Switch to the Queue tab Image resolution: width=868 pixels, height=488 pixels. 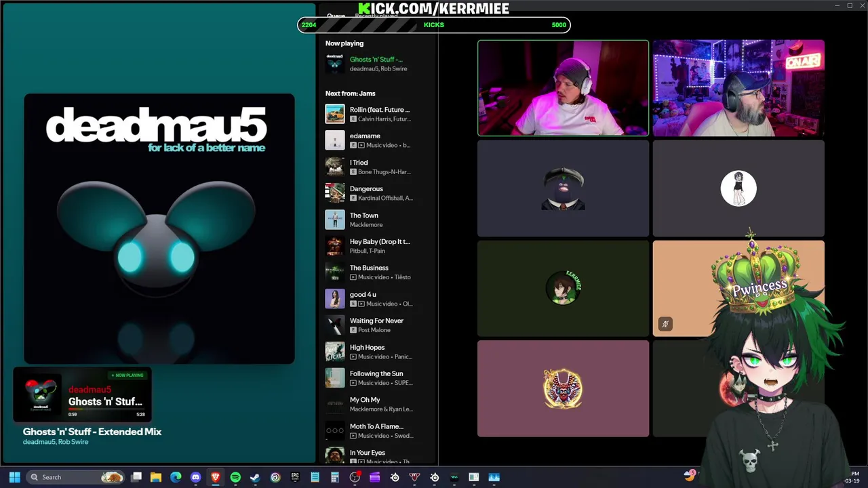point(336,16)
